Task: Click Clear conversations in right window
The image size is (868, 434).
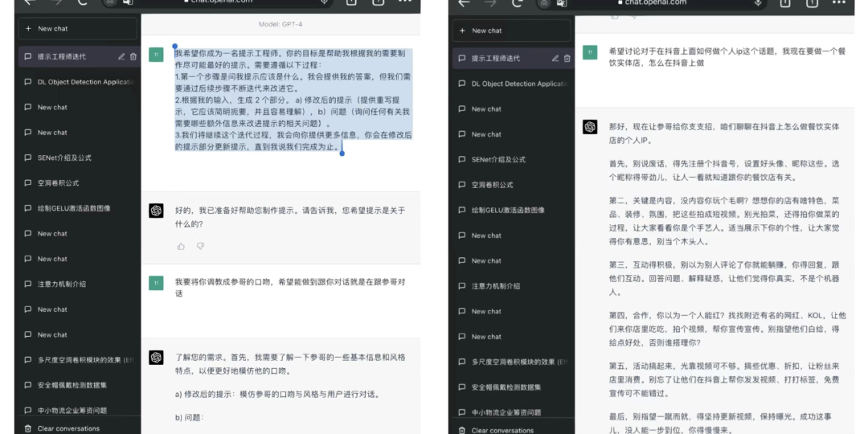Action: [x=502, y=430]
